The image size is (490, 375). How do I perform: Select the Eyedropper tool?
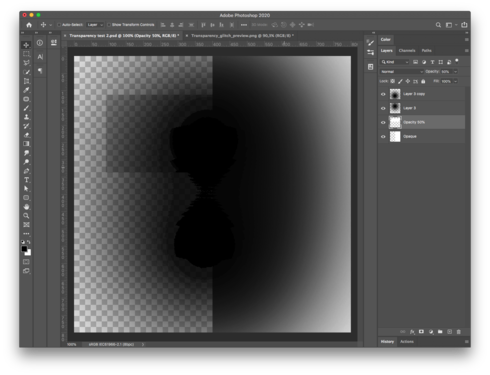point(26,90)
